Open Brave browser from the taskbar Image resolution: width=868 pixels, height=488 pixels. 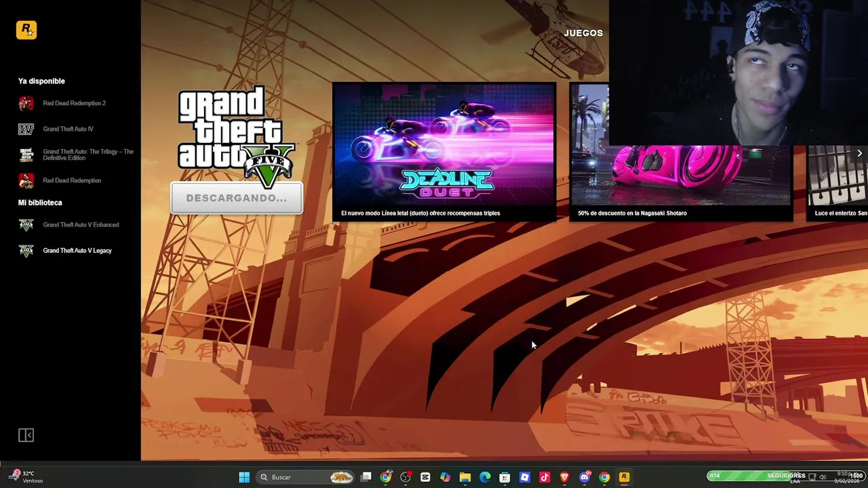564,477
